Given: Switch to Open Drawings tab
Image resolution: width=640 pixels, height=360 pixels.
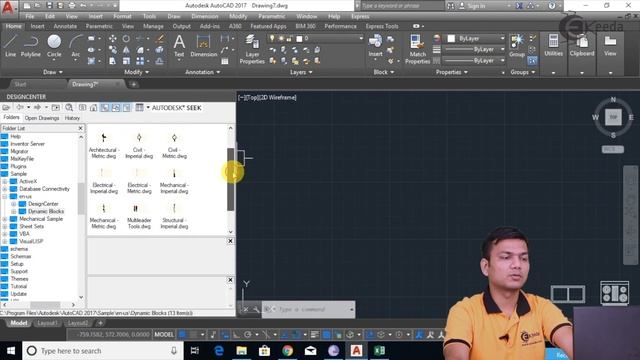Looking at the screenshot, I should pos(42,118).
